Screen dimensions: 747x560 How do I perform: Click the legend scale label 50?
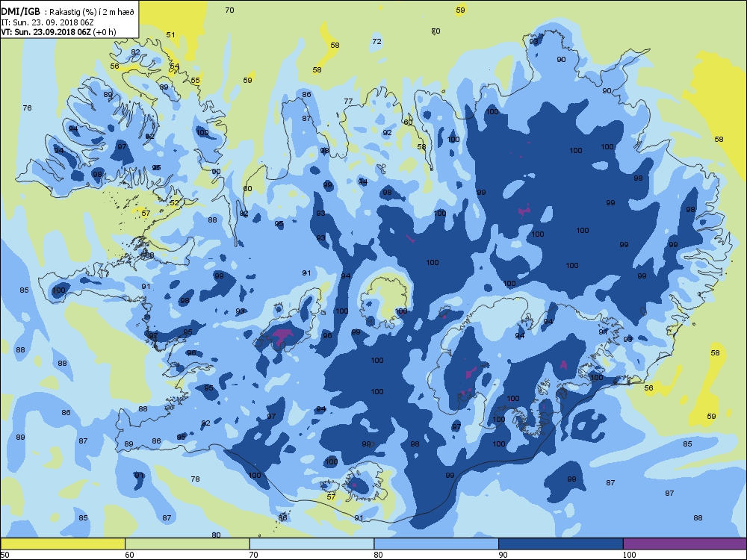[x=4, y=554]
